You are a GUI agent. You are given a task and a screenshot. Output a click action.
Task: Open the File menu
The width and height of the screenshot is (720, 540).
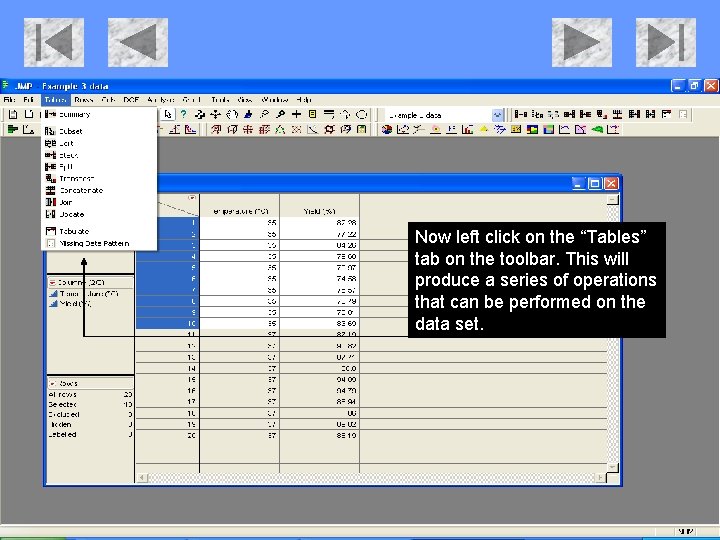coord(9,100)
